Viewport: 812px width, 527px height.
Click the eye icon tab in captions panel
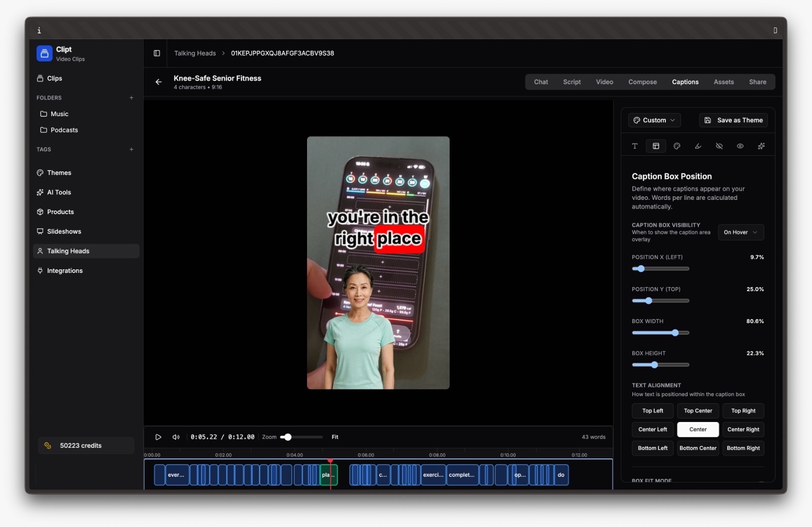(740, 146)
